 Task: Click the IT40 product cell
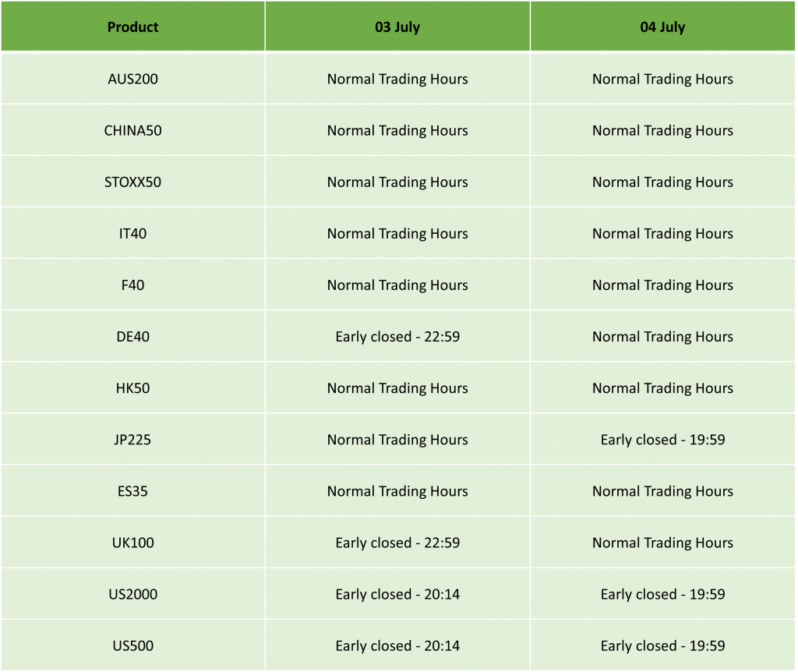(132, 234)
